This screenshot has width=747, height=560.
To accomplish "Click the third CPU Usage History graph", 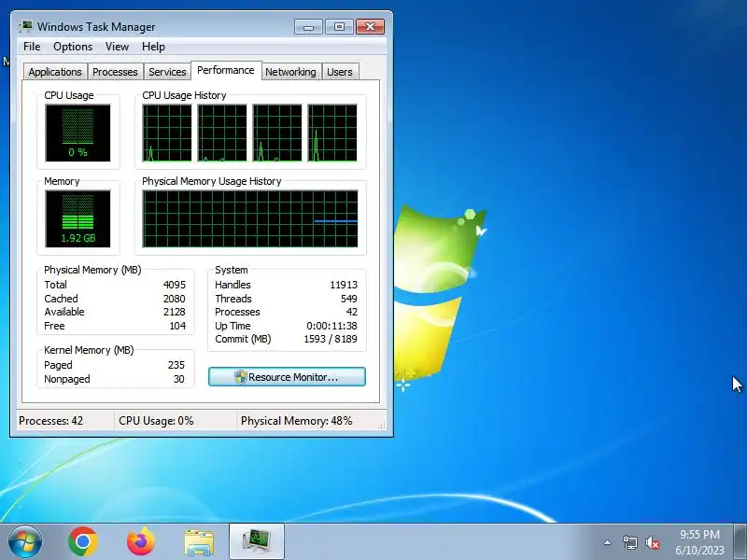I will pos(277,133).
